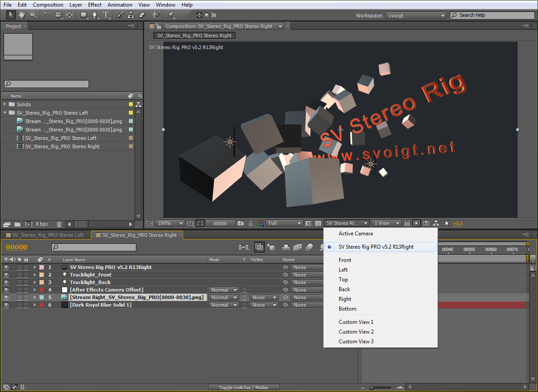Click the 00000 viewer time display
The height and width of the screenshot is (392, 538).
(x=220, y=223)
